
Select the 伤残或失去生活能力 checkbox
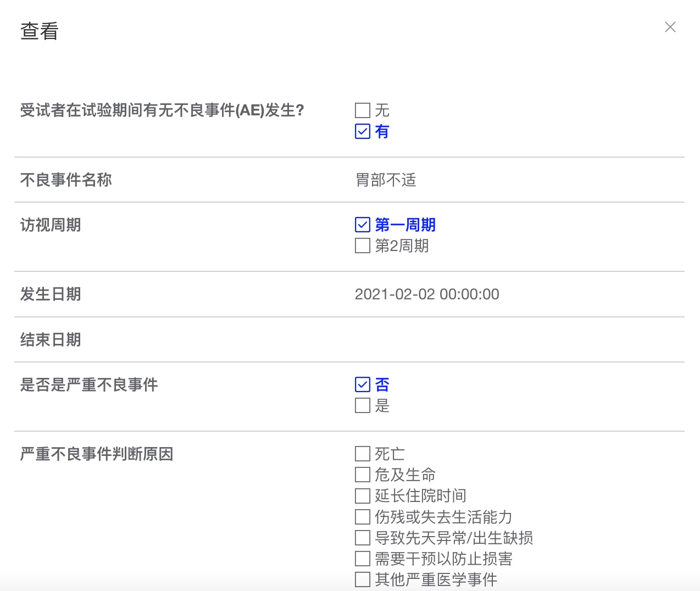(x=363, y=517)
